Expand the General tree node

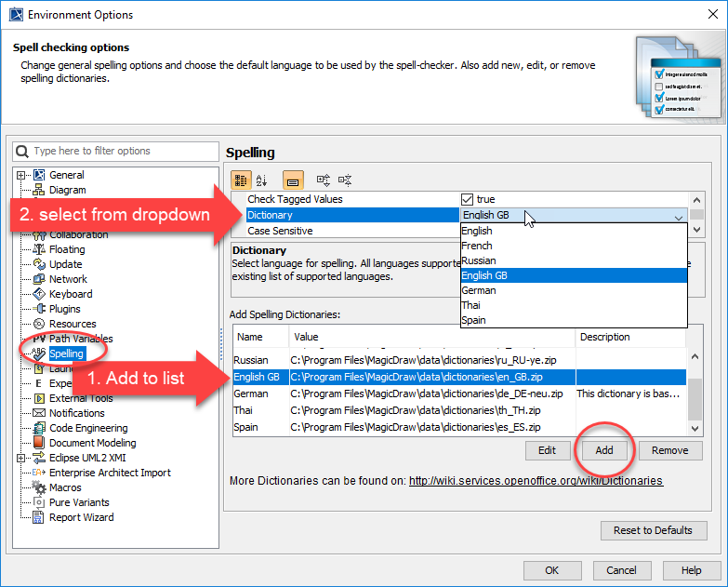(20, 175)
